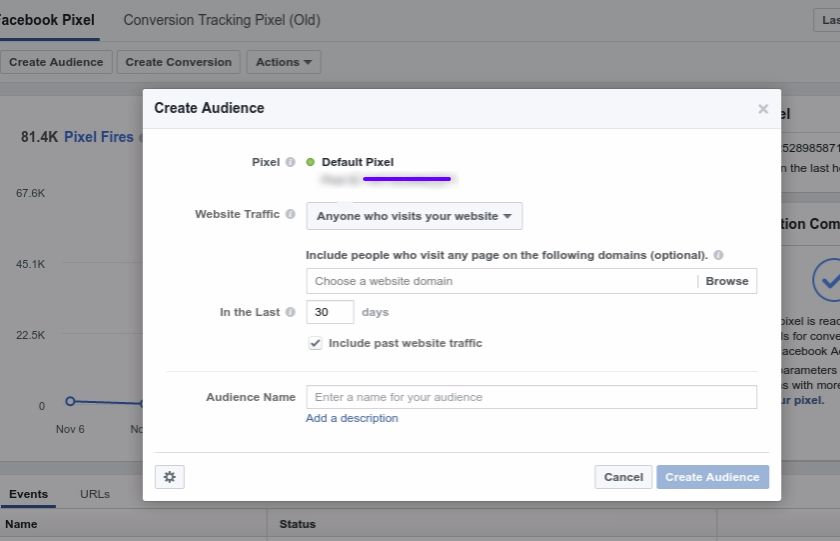Viewport: 840px width, 541px height.
Task: Click Create Audience button in background toolbar
Action: (56, 62)
